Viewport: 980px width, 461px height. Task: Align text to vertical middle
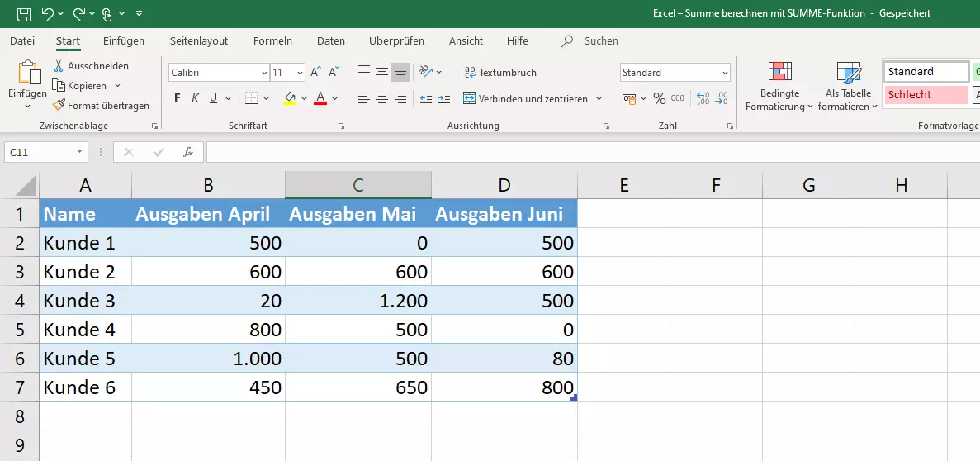pos(382,72)
